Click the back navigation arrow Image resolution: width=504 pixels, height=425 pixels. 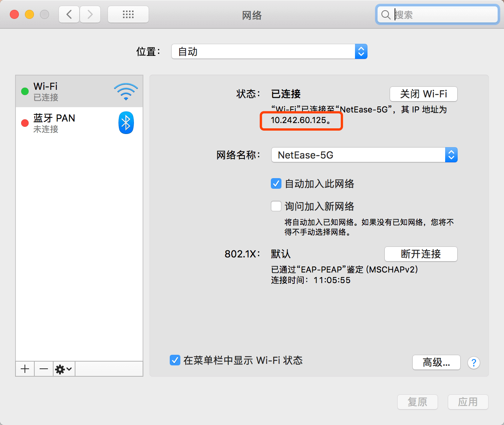[69, 15]
